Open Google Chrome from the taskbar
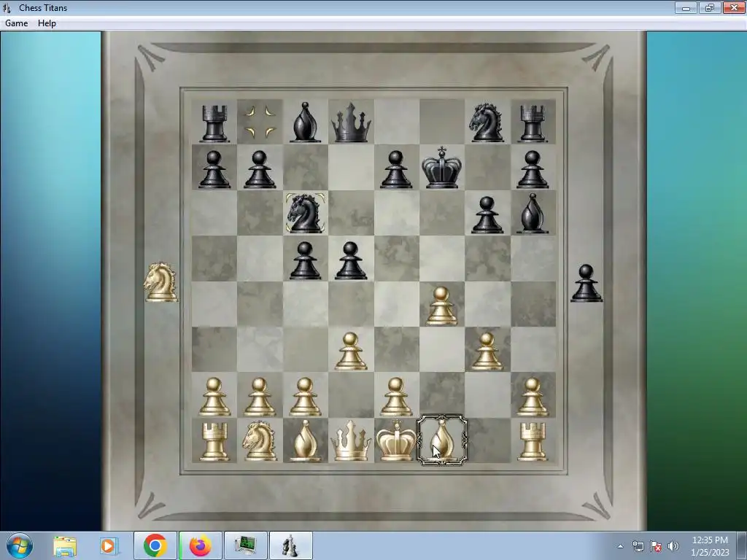The height and width of the screenshot is (560, 747). point(155,545)
